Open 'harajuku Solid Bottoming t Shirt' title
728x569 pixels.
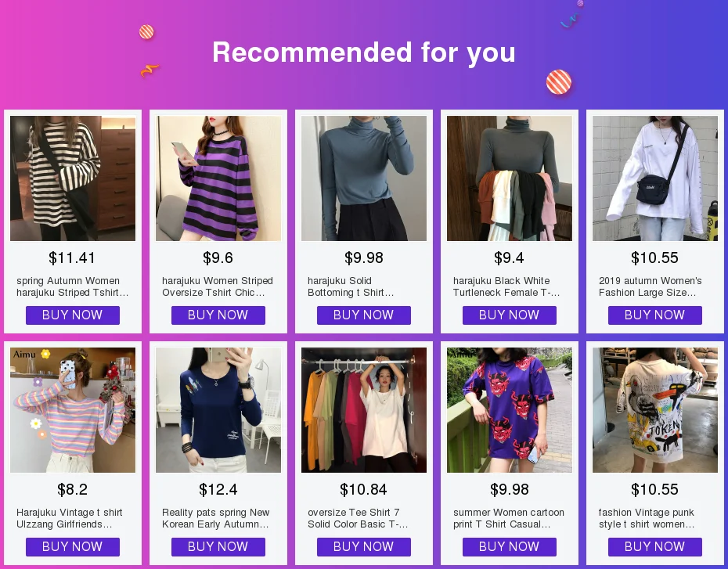[x=351, y=286]
